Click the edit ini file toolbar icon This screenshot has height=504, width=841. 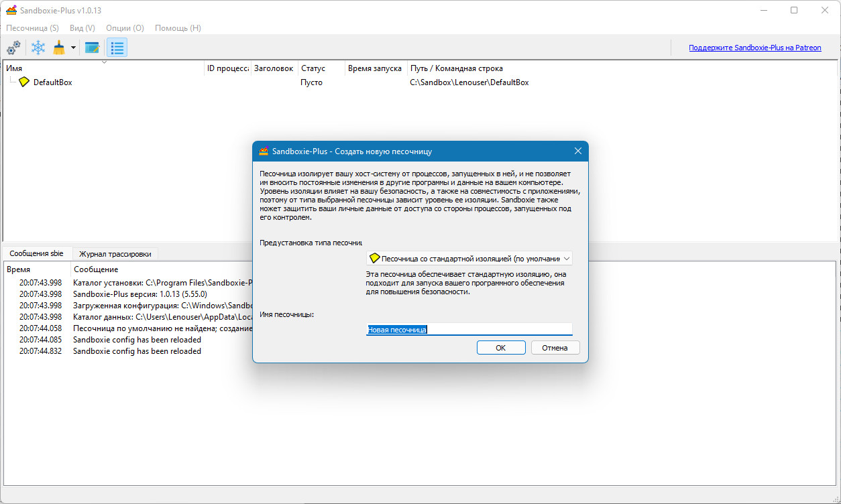click(92, 48)
